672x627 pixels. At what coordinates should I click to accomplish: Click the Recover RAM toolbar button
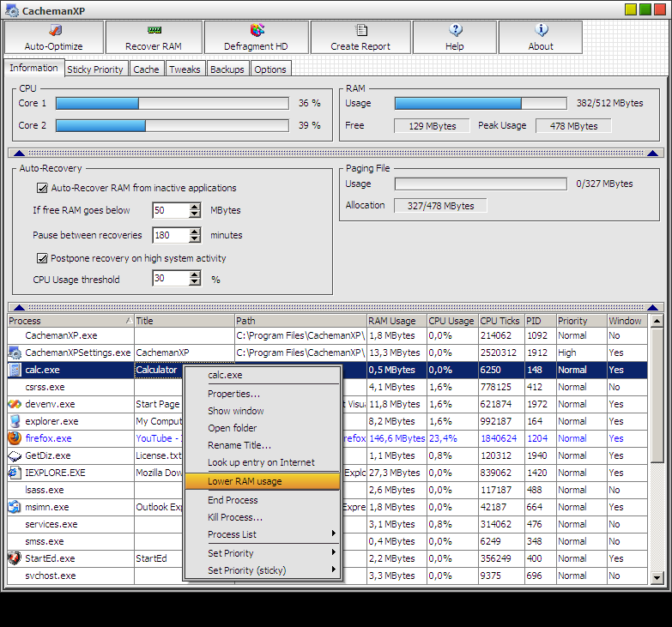[x=154, y=37]
